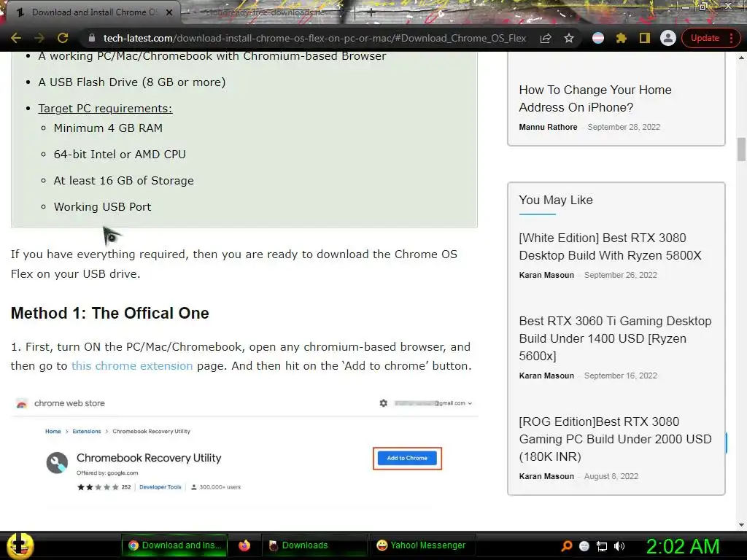Screen dimensions: 747x560
Task: Open the smiley-face Start menu button
Action: click(20, 545)
